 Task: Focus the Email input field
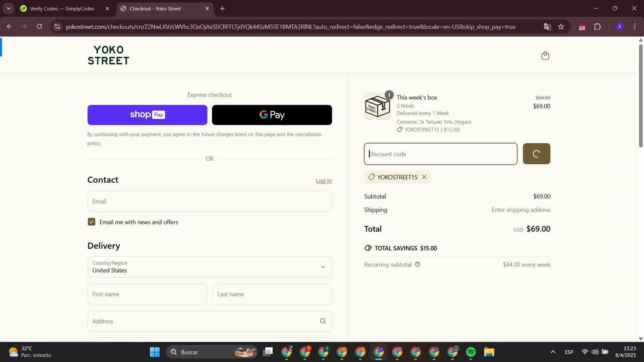click(210, 201)
